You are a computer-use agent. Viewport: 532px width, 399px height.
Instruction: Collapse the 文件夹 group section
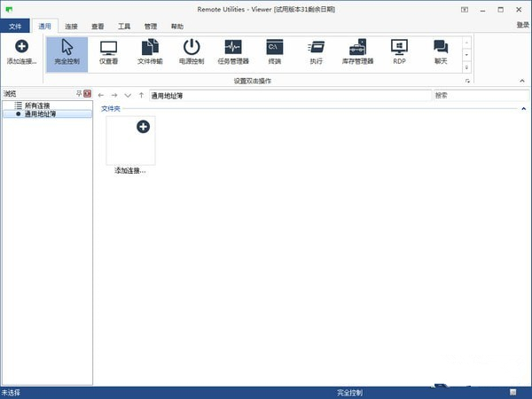pos(523,109)
